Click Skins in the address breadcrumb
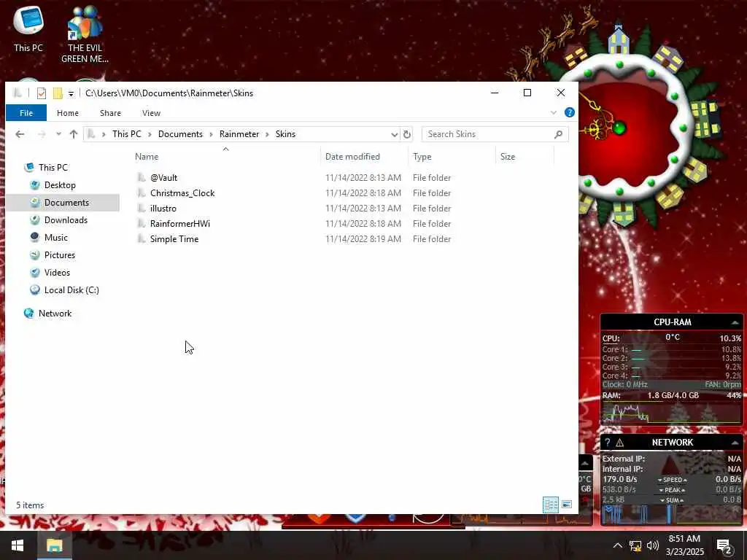This screenshot has width=747, height=560. (285, 134)
